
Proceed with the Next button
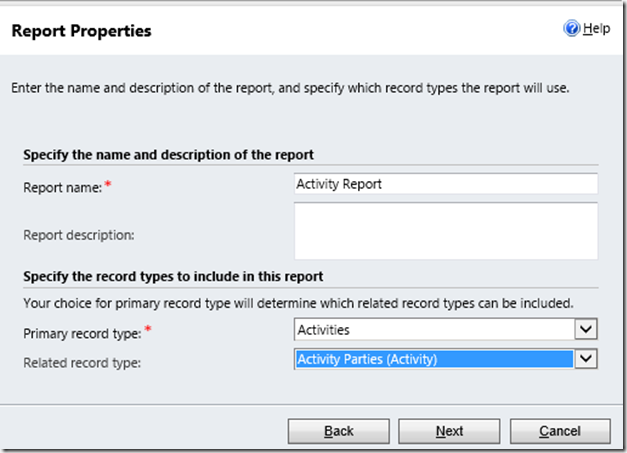point(449,431)
